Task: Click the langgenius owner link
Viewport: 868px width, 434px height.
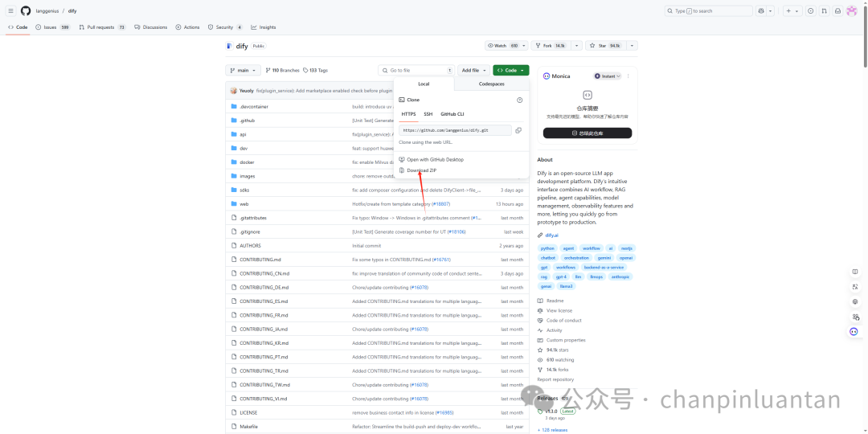Action: [47, 10]
